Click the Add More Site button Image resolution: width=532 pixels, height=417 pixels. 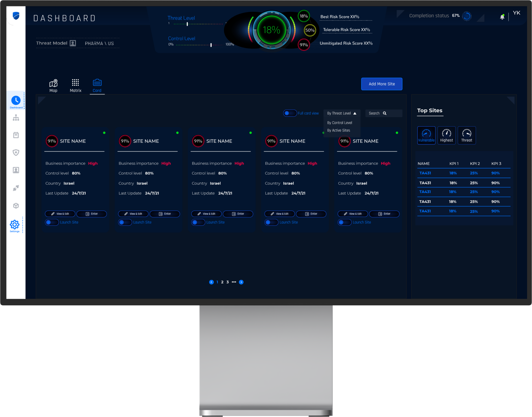click(x=382, y=84)
